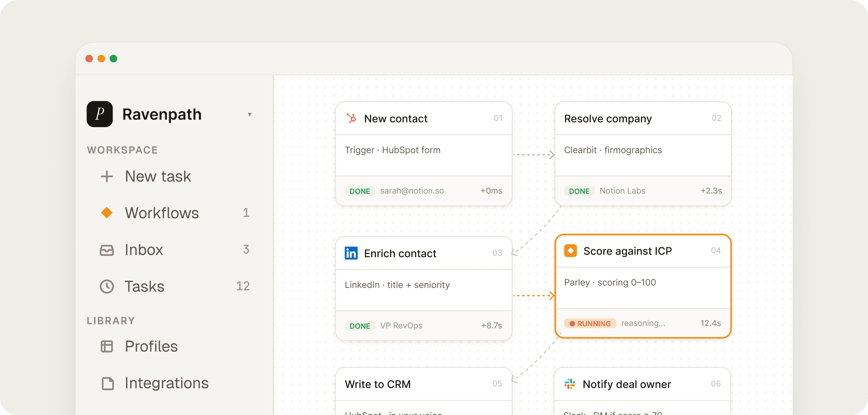The height and width of the screenshot is (415, 868).
Task: Click DONE badge on Enrich contact card
Action: click(x=360, y=326)
